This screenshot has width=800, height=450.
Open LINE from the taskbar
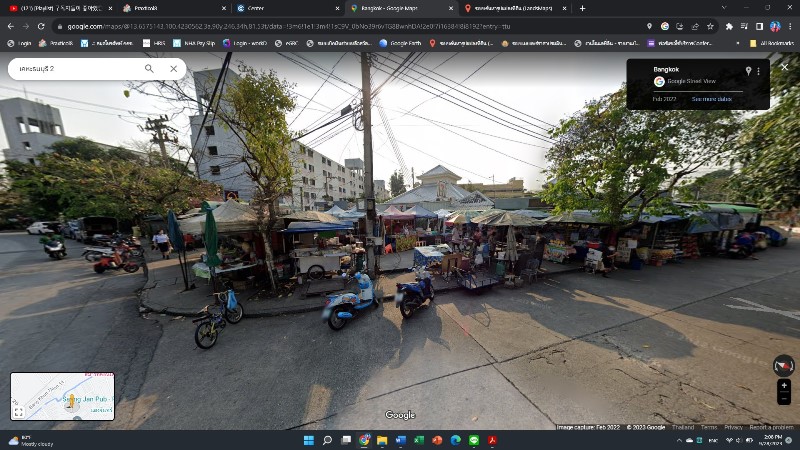pos(474,440)
